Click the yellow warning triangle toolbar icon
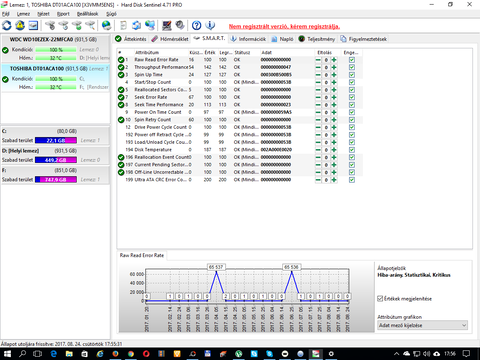 pyautogui.click(x=20, y=25)
